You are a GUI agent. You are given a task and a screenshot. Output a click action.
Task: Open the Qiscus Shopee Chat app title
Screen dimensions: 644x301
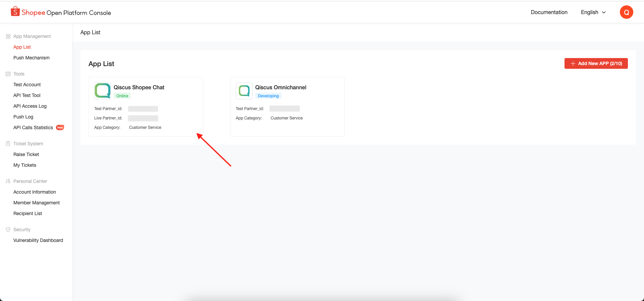click(x=139, y=87)
